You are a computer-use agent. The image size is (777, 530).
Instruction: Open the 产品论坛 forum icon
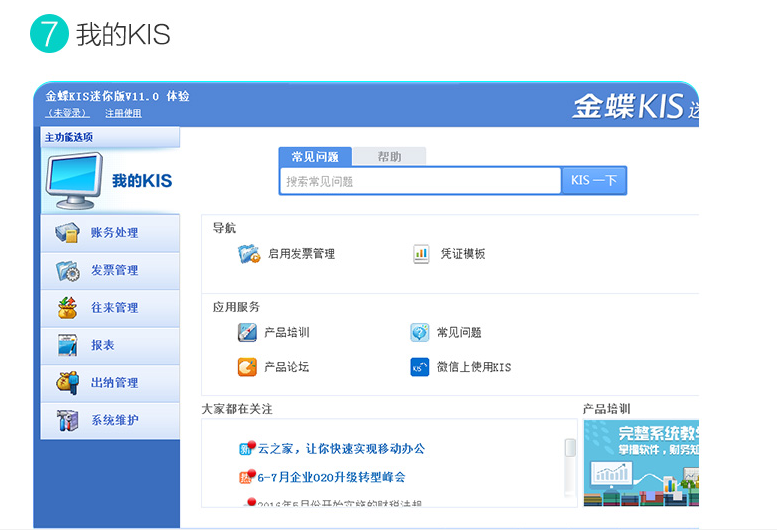point(248,367)
